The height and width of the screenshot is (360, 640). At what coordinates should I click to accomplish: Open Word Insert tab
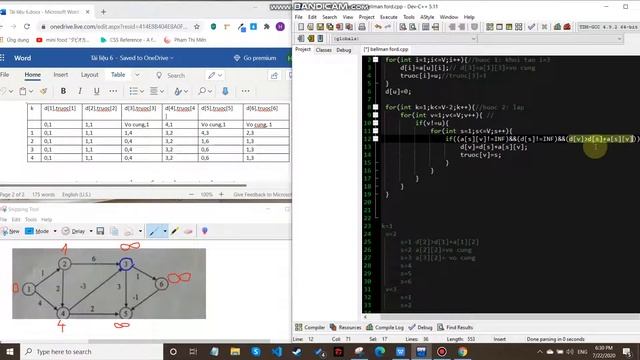click(x=61, y=75)
